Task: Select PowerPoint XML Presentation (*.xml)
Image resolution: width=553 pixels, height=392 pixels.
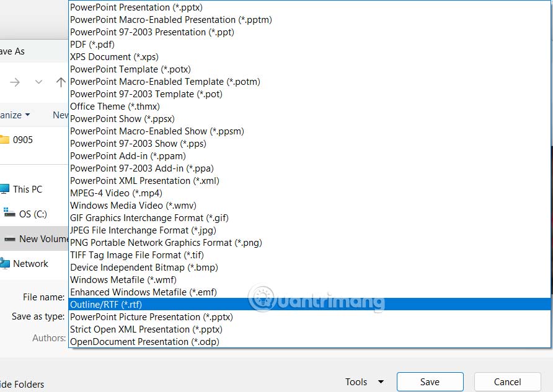Action: point(309,181)
